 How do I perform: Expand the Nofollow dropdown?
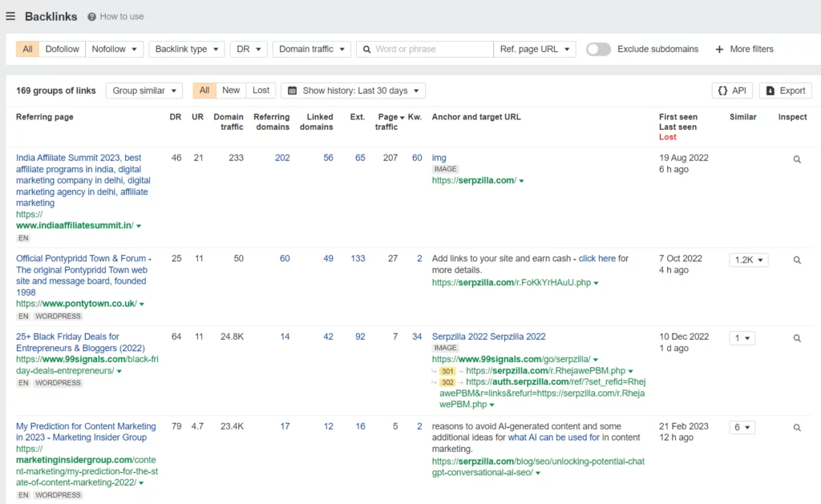point(114,49)
